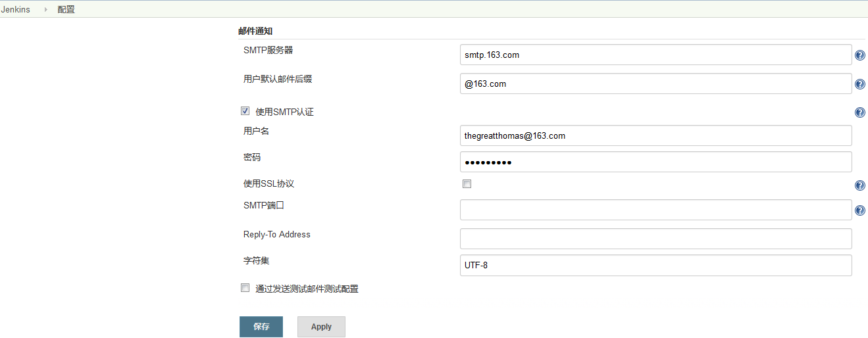This screenshot has width=868, height=338.
Task: Click the 密码 label
Action: coord(252,157)
